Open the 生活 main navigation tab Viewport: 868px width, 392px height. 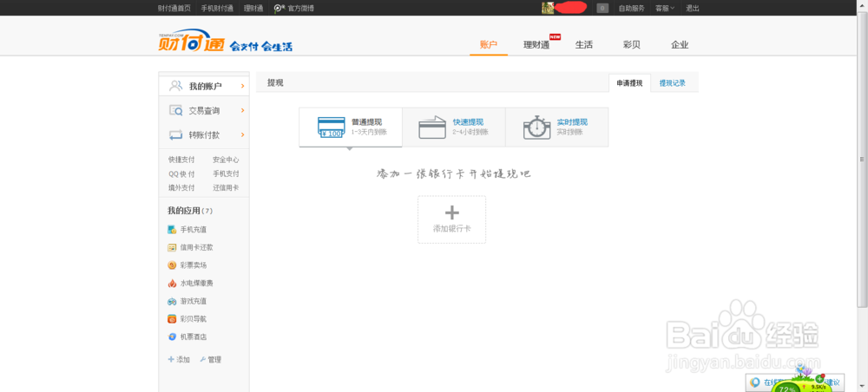tap(584, 45)
